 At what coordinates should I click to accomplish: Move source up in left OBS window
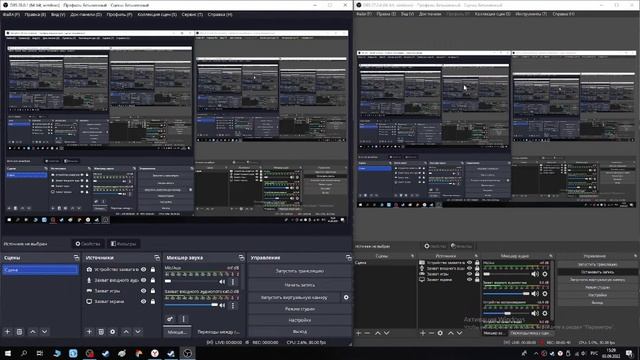(x=126, y=332)
